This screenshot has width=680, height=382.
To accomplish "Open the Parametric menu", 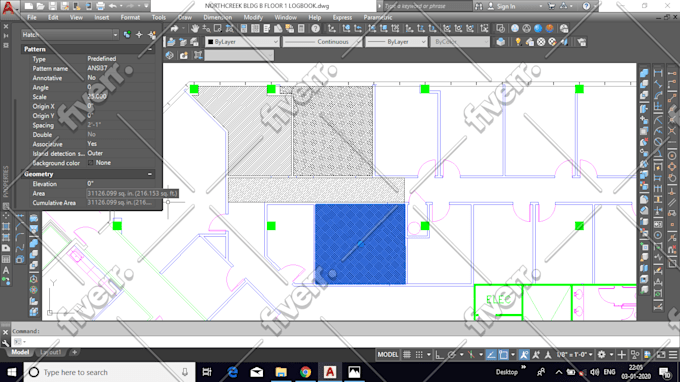I will click(x=378, y=17).
